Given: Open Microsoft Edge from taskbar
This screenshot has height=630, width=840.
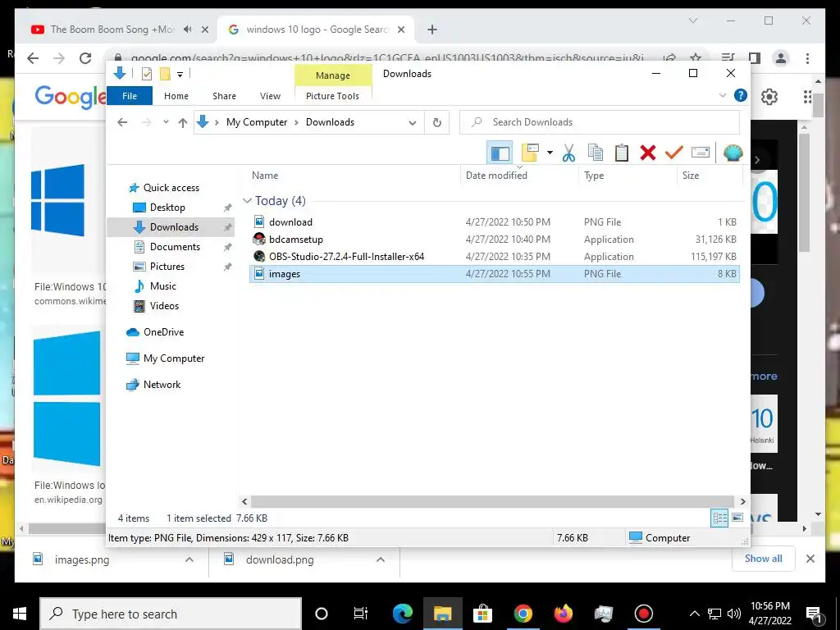Looking at the screenshot, I should click(403, 614).
